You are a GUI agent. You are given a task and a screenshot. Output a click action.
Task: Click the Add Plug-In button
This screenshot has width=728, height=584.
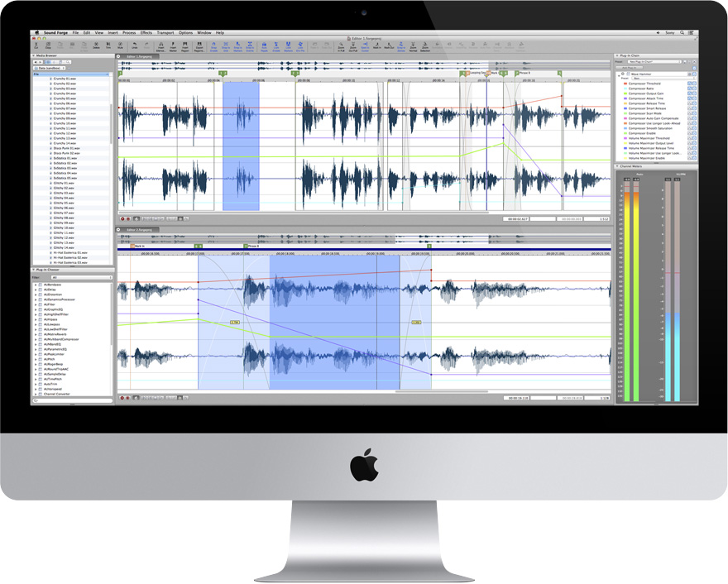(x=630, y=68)
